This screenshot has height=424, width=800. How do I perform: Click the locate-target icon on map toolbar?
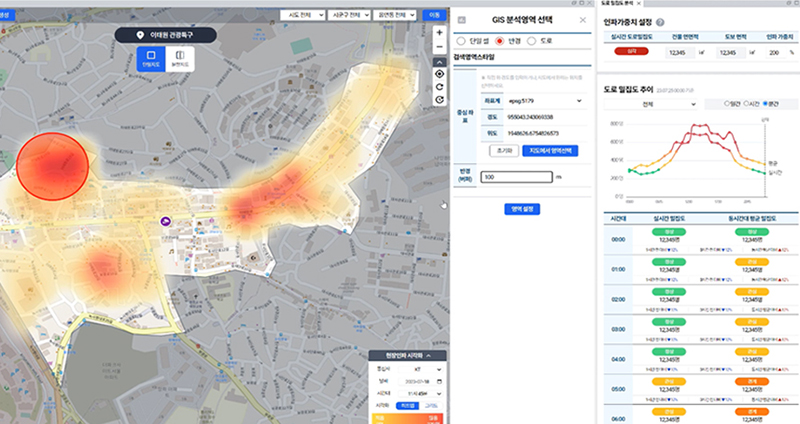click(440, 74)
